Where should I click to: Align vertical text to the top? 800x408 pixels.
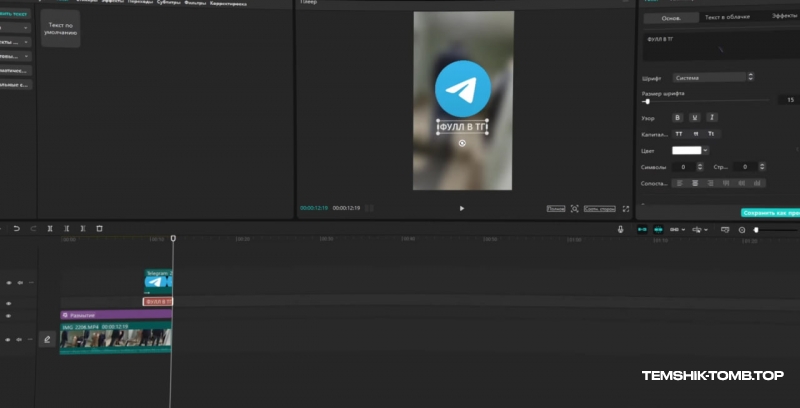(x=726, y=183)
